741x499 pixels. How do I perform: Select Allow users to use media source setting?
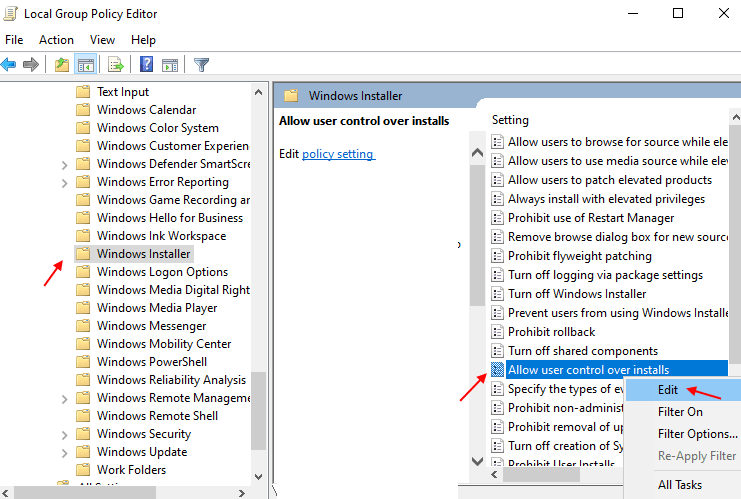coord(618,161)
